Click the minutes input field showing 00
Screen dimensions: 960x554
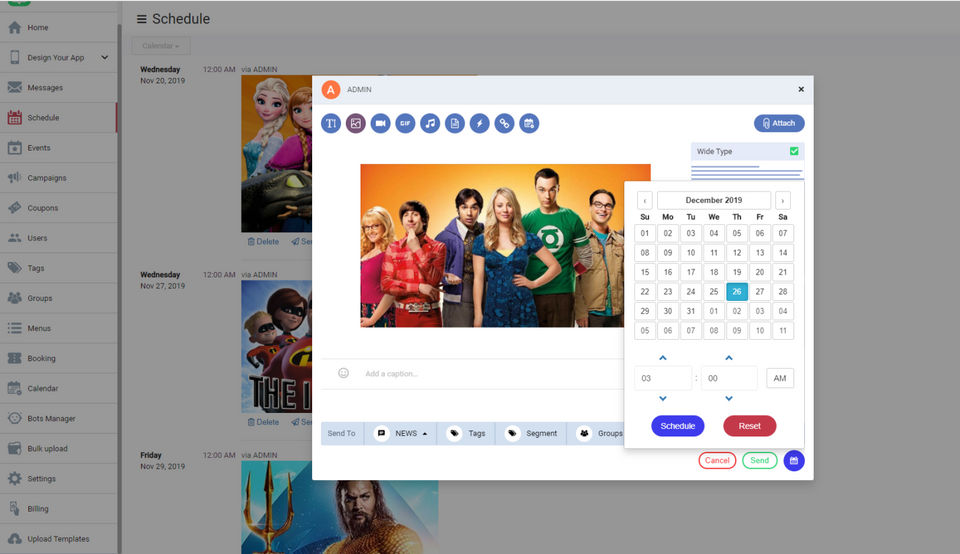pos(729,378)
